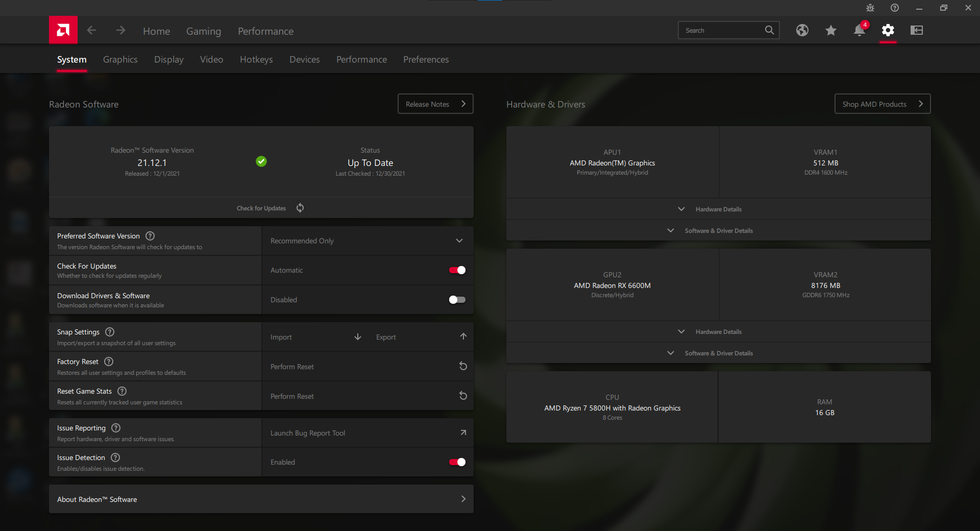
Task: Click the Launch Bug Report Tool arrow icon
Action: (x=463, y=432)
